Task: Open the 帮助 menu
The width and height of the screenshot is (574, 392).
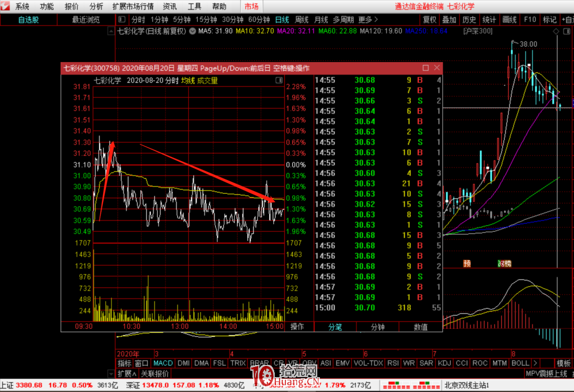Action: (220, 6)
